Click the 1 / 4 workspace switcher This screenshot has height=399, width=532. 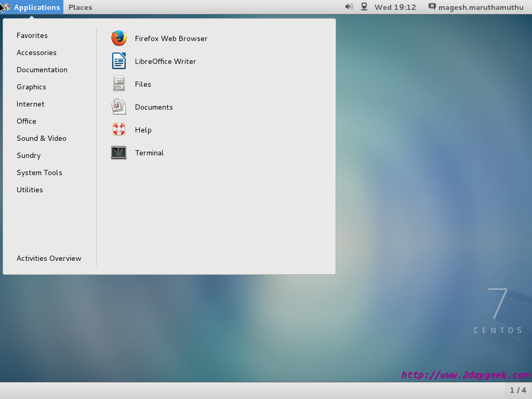tap(518, 391)
